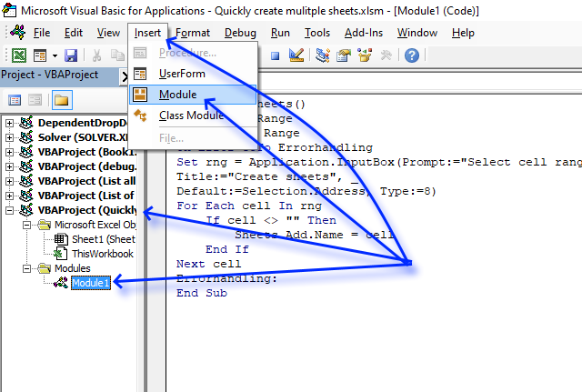Choose Class Module from the Insert menu
This screenshot has height=392, width=582.
[x=193, y=116]
